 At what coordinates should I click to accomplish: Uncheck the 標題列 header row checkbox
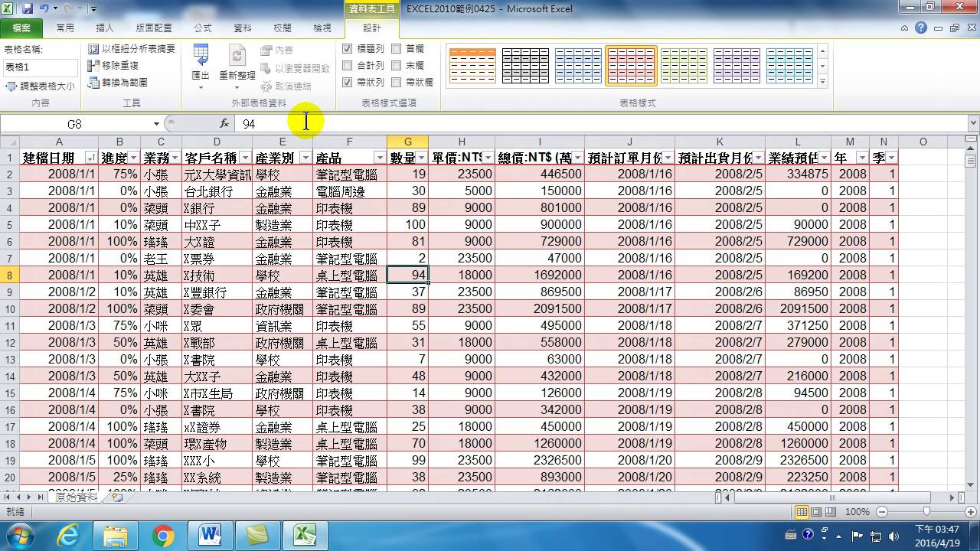tap(348, 48)
